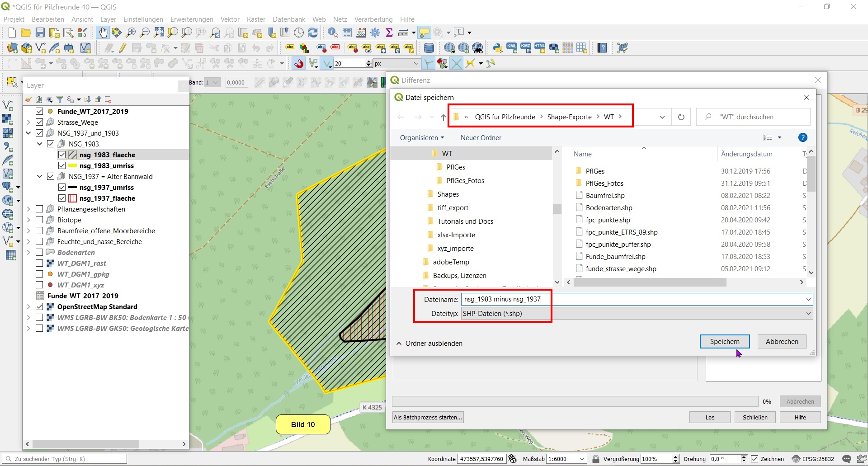Click Als Batchprozess starten button
Viewport: 868px width, 466px height.
tap(428, 417)
